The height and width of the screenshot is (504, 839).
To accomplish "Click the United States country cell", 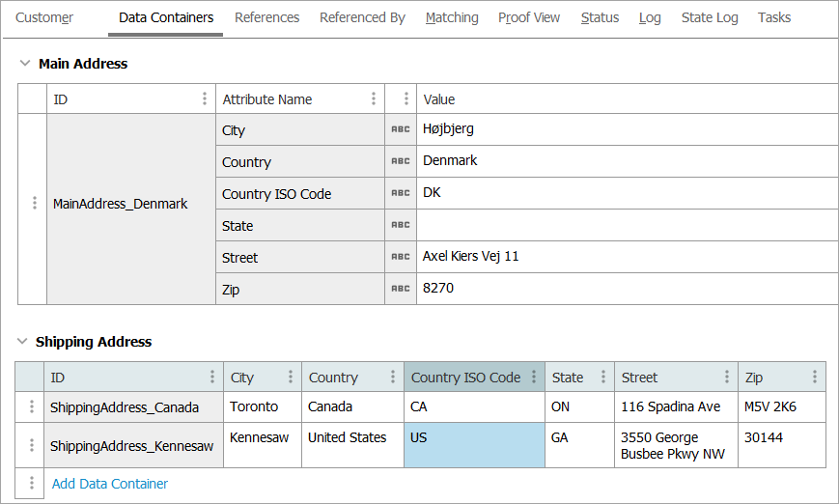I will (352, 445).
